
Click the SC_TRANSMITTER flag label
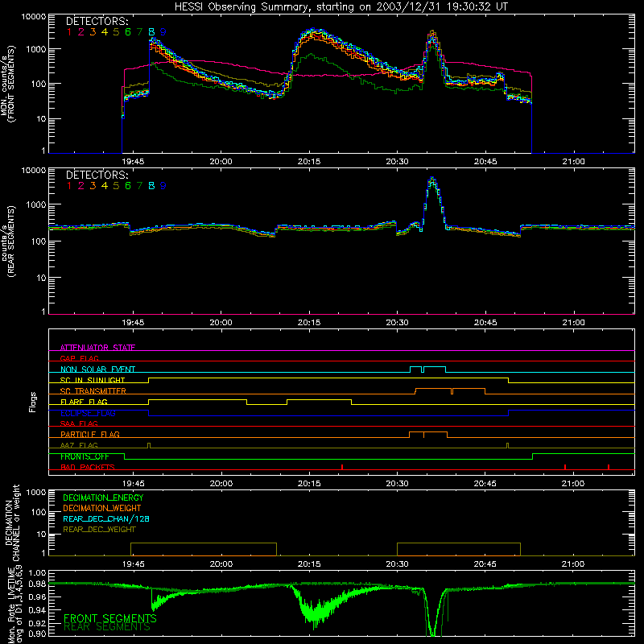point(93,391)
